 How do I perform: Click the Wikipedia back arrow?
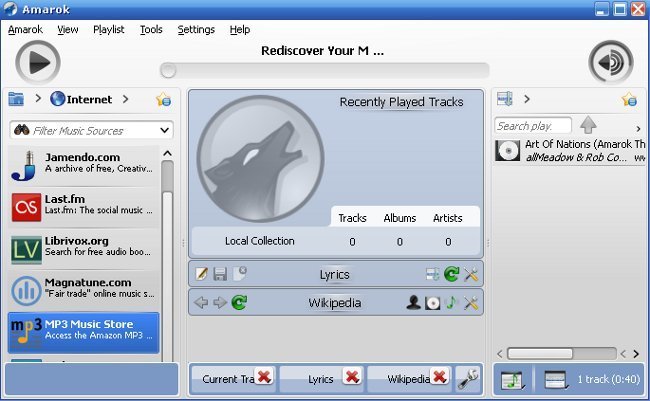(201, 302)
